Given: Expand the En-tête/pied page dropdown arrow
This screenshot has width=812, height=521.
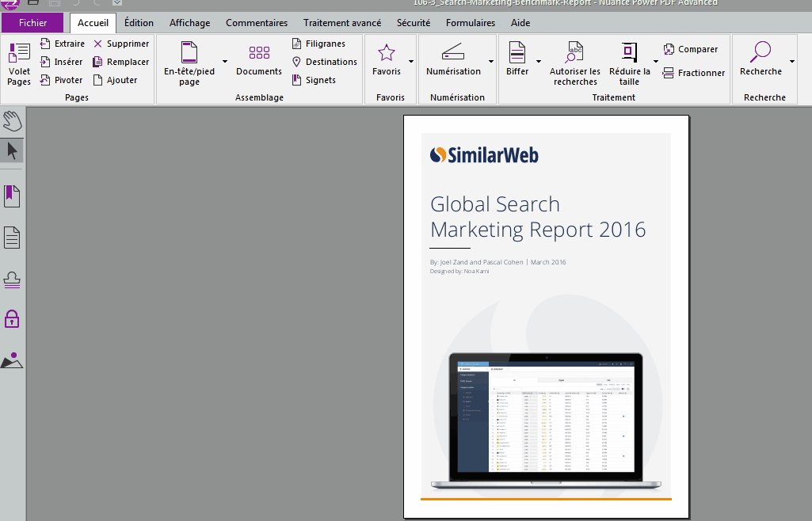Looking at the screenshot, I should (x=225, y=61).
